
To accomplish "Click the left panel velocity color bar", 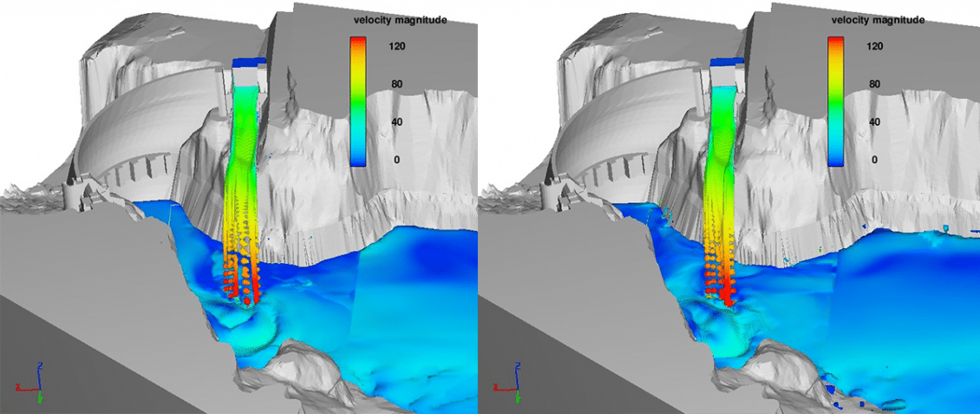I will click(358, 102).
